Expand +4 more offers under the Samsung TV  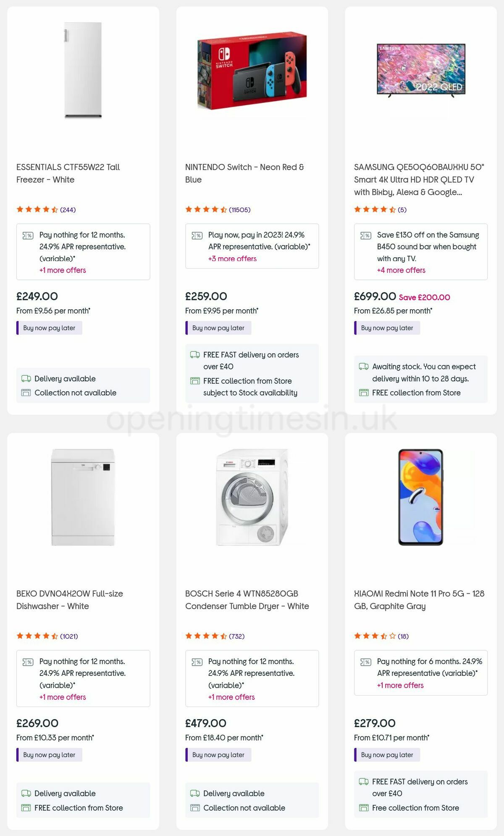coord(401,270)
